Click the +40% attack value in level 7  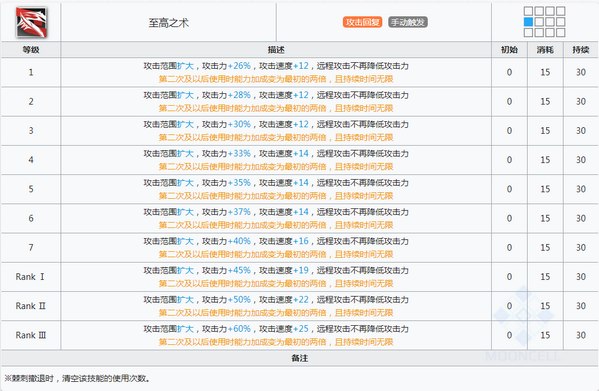pos(239,241)
